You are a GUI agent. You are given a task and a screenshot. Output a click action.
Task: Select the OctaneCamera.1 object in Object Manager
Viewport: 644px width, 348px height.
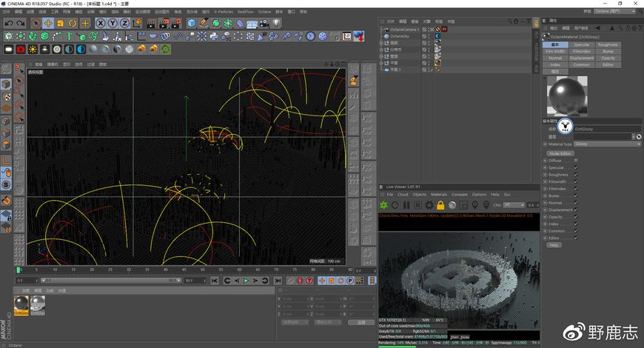point(404,30)
